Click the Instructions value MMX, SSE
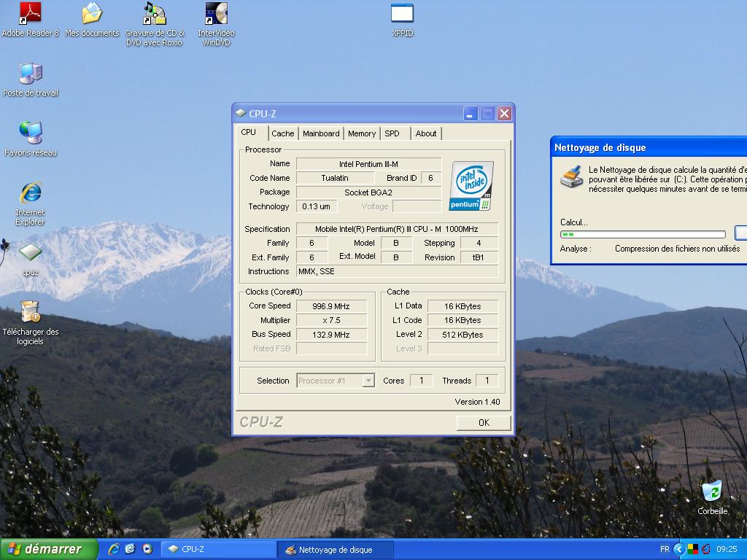Viewport: 747px width, 560px height. [x=397, y=271]
